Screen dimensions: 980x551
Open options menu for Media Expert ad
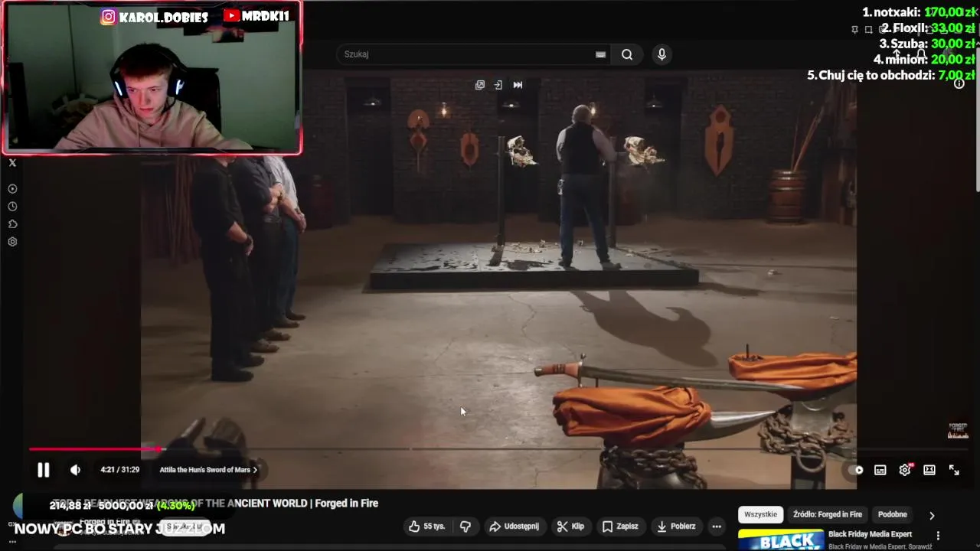click(938, 536)
